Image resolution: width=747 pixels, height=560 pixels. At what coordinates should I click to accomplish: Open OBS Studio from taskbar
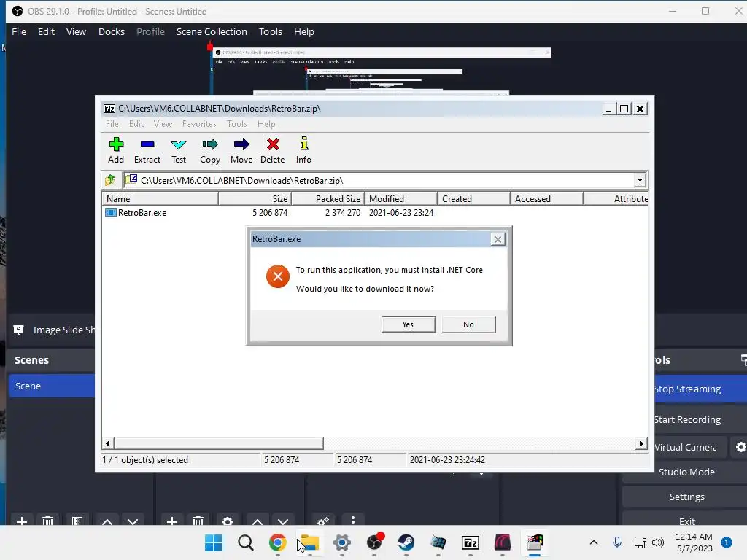(375, 542)
